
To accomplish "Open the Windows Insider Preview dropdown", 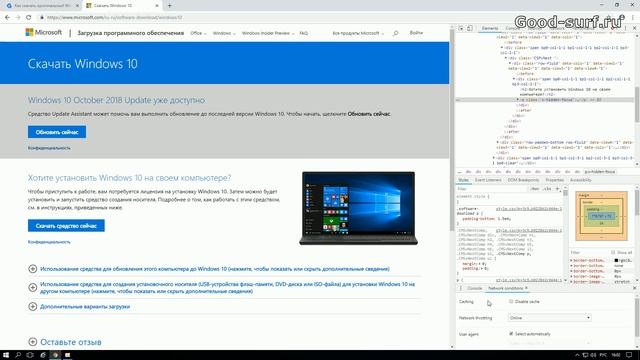I will pyautogui.click(x=268, y=33).
